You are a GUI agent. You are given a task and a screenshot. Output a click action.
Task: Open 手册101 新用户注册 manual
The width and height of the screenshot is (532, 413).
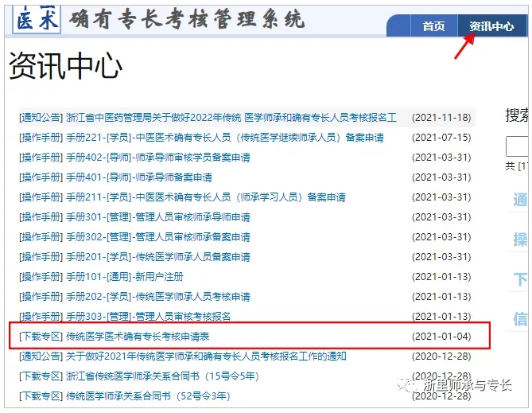point(125,277)
